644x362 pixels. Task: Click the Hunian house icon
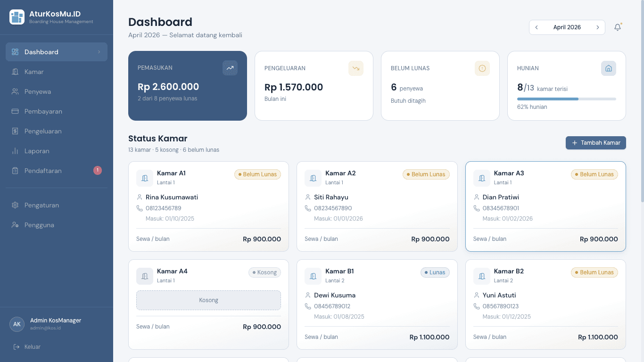pos(609,68)
